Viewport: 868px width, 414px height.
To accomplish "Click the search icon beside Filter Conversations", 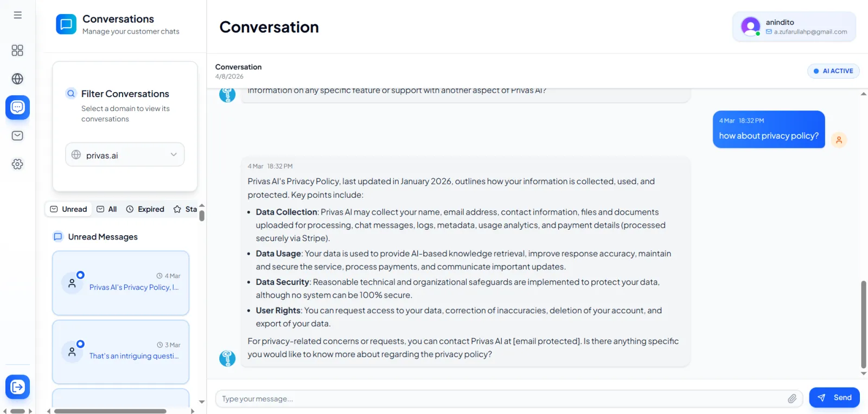I will click(x=71, y=93).
